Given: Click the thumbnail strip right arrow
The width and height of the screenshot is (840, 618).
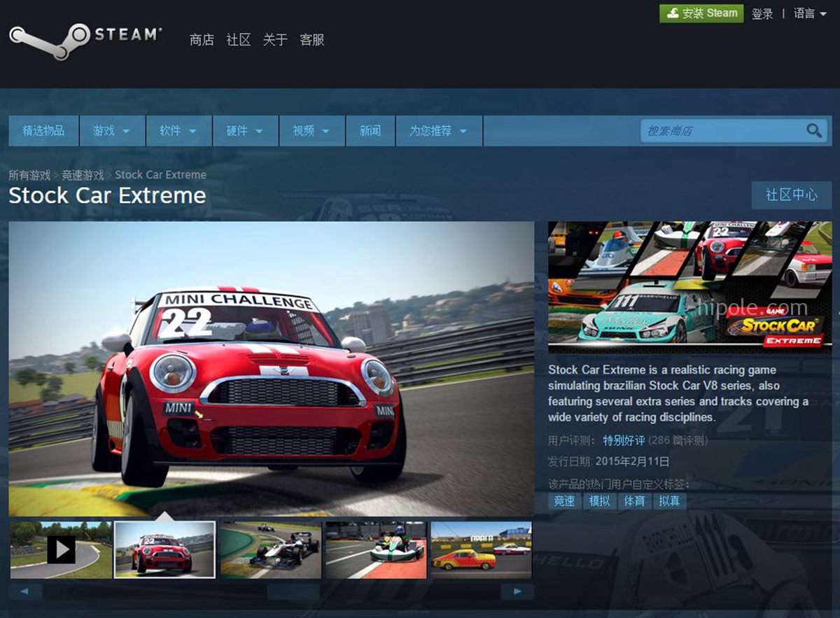Looking at the screenshot, I should pyautogui.click(x=517, y=591).
